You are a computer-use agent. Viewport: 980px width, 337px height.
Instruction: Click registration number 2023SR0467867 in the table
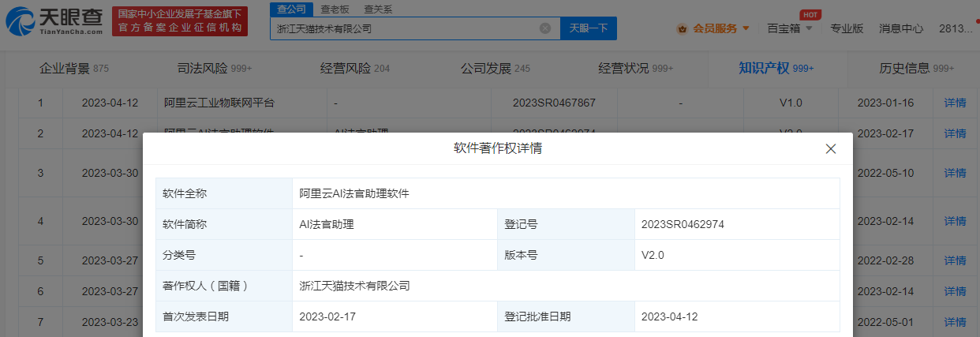554,103
